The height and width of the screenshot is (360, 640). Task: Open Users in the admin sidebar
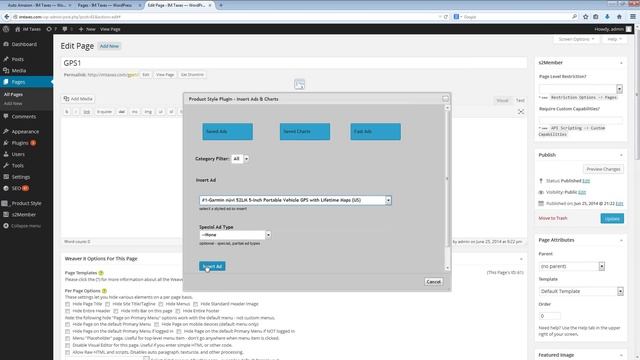click(x=18, y=154)
